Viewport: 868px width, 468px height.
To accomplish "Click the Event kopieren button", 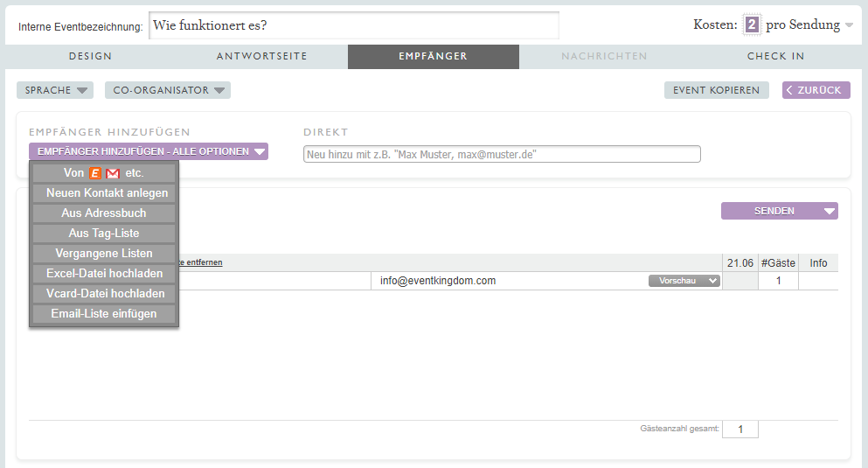I will [x=716, y=90].
